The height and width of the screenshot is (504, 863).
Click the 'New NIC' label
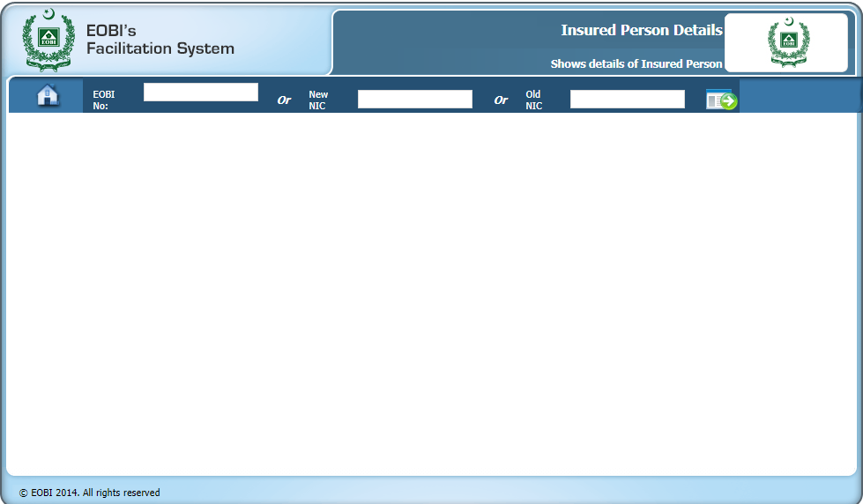(x=318, y=100)
